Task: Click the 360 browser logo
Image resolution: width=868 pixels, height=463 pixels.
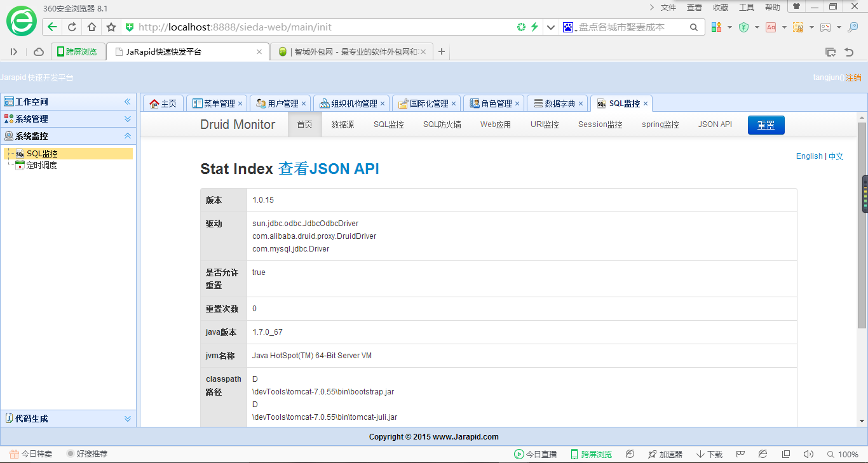Action: pyautogui.click(x=21, y=20)
